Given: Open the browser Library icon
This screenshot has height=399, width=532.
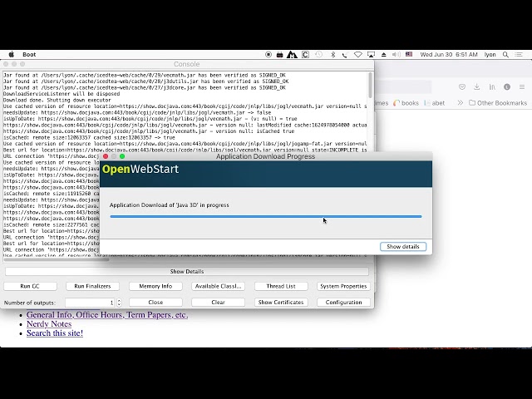Looking at the screenshot, I should (x=492, y=86).
